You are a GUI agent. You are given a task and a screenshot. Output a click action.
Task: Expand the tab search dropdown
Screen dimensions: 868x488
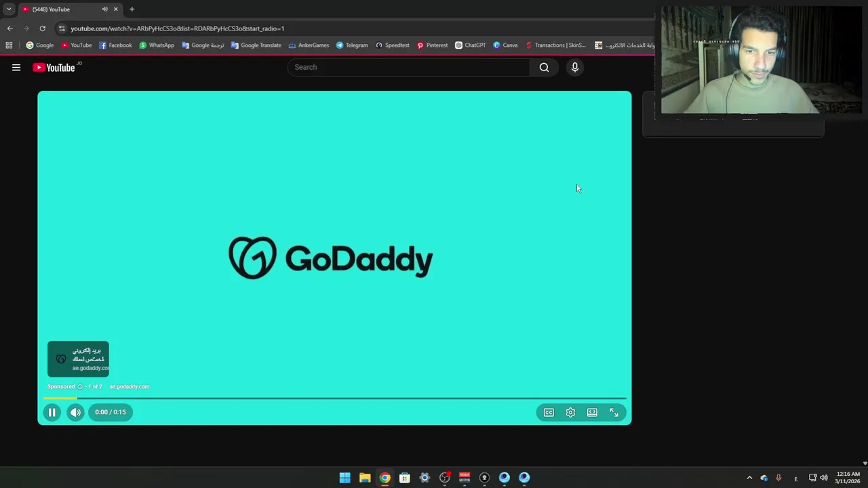9,9
